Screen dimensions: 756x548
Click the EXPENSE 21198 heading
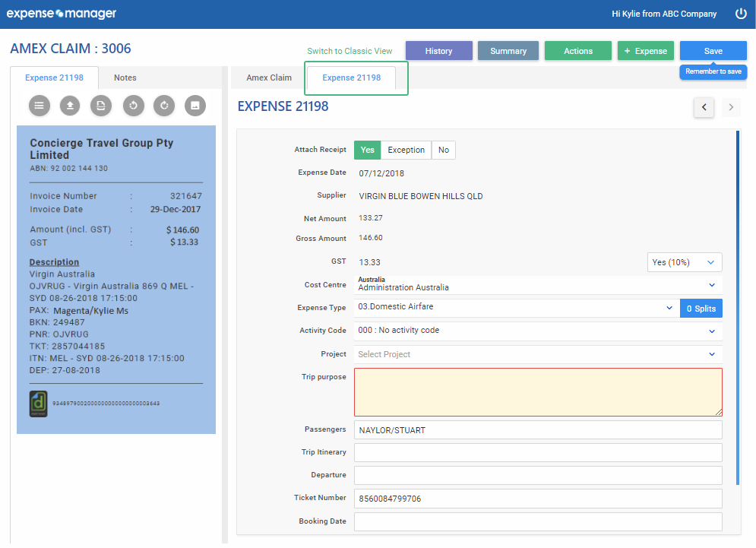pos(283,106)
